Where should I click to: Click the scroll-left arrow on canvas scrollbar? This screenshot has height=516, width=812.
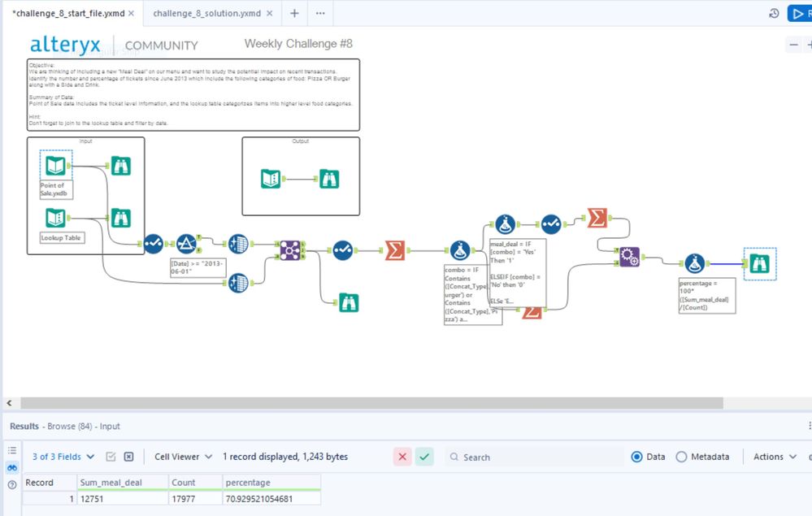(9, 403)
